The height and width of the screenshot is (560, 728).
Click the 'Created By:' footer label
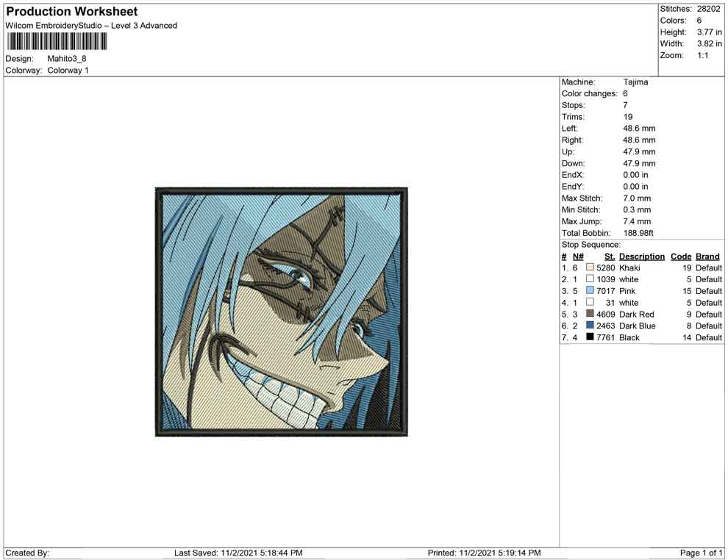[x=27, y=553]
